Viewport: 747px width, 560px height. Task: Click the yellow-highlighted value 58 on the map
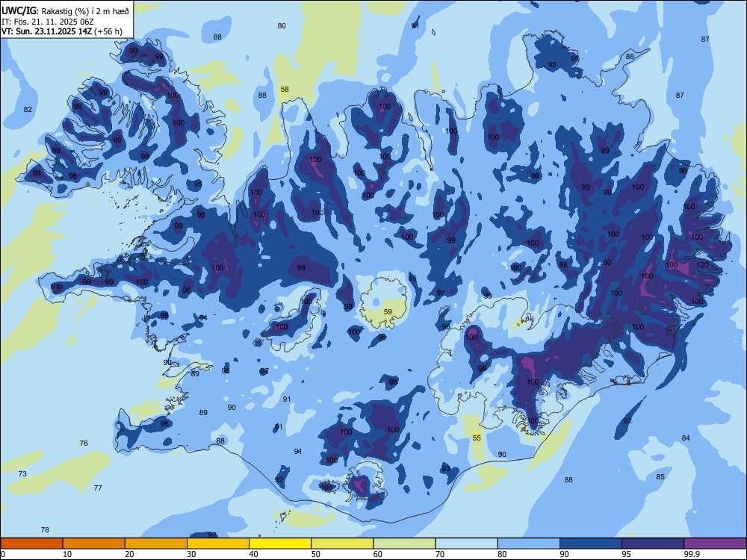[x=285, y=89]
